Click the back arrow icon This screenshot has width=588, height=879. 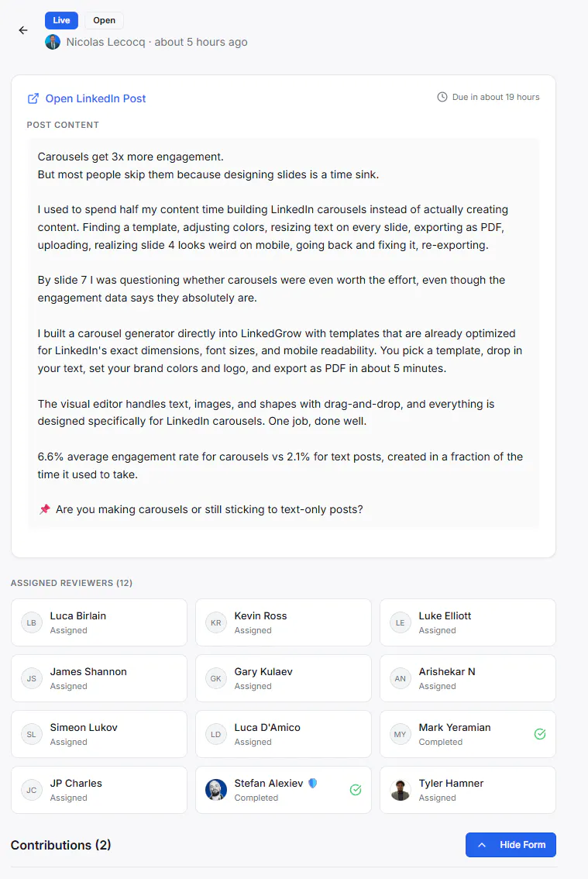pos(23,30)
